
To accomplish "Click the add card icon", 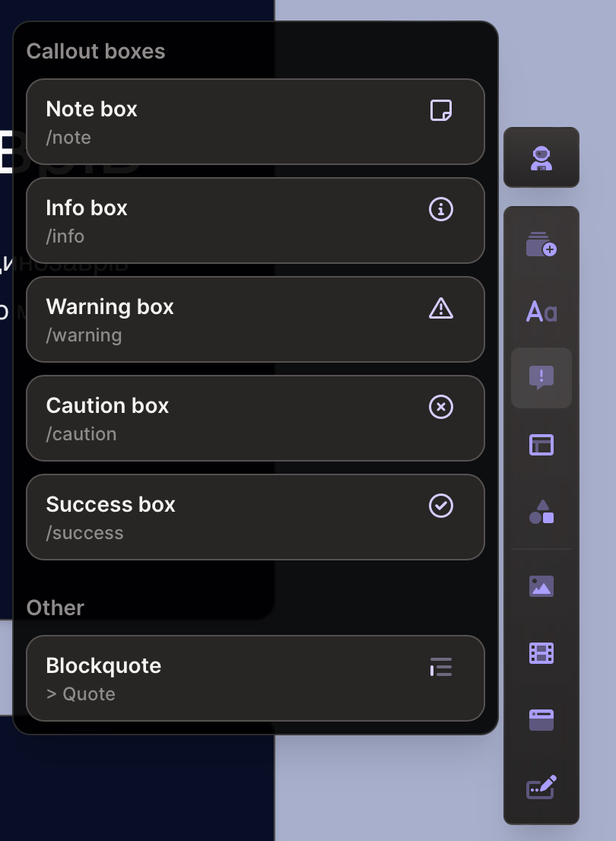I will coord(541,245).
